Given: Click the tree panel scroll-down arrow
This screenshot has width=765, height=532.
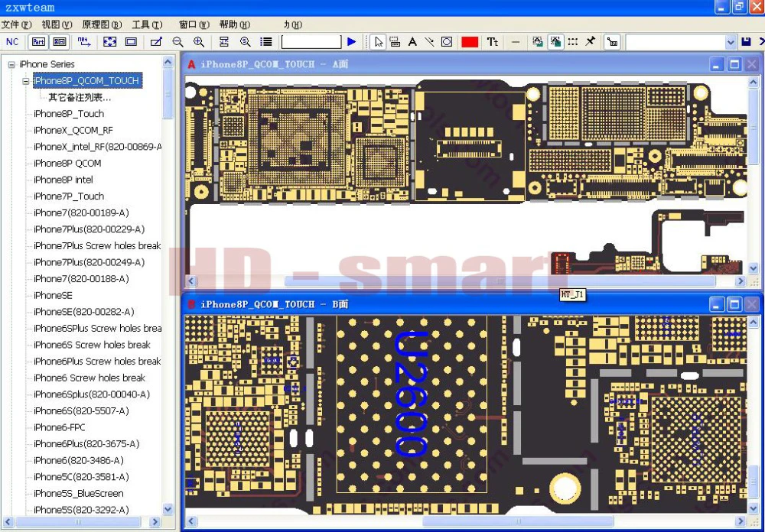Looking at the screenshot, I should 168,509.
